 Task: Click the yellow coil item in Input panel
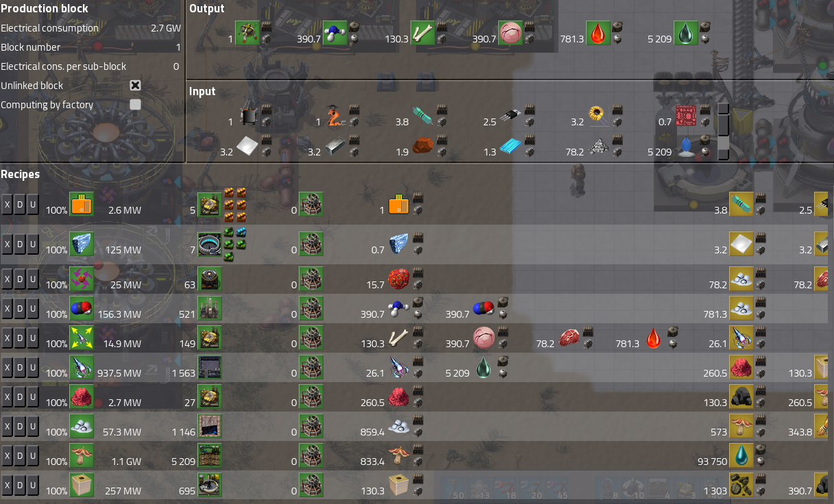[599, 116]
